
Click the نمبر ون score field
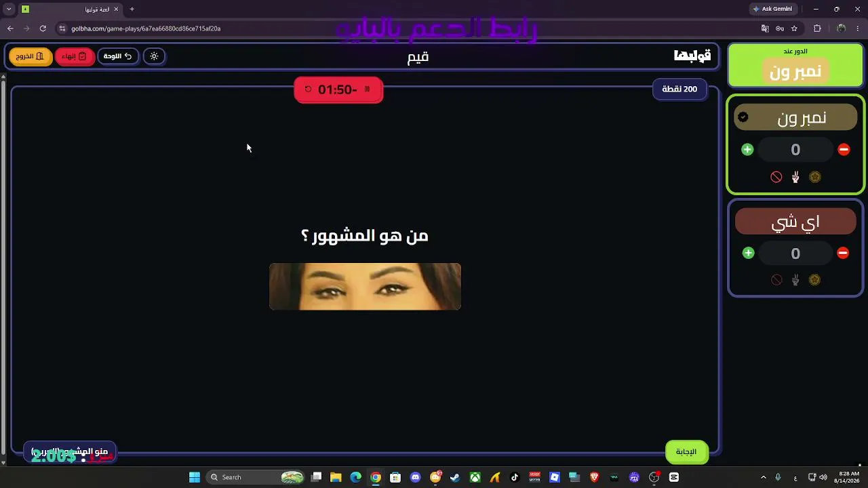point(795,150)
